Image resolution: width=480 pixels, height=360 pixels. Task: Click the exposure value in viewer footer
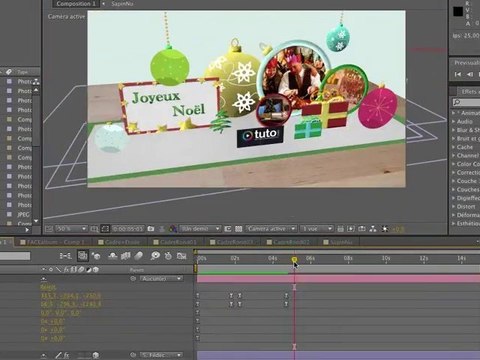pyautogui.click(x=397, y=229)
